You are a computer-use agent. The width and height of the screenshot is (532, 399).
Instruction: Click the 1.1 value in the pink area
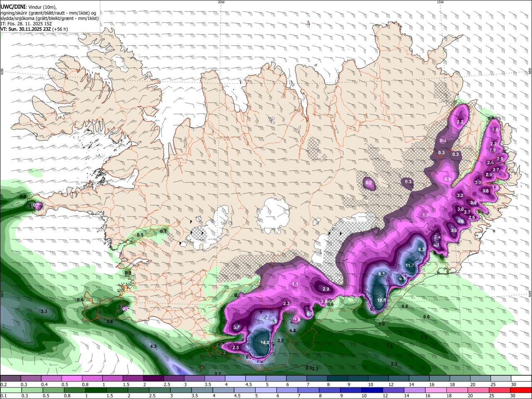pos(296,284)
